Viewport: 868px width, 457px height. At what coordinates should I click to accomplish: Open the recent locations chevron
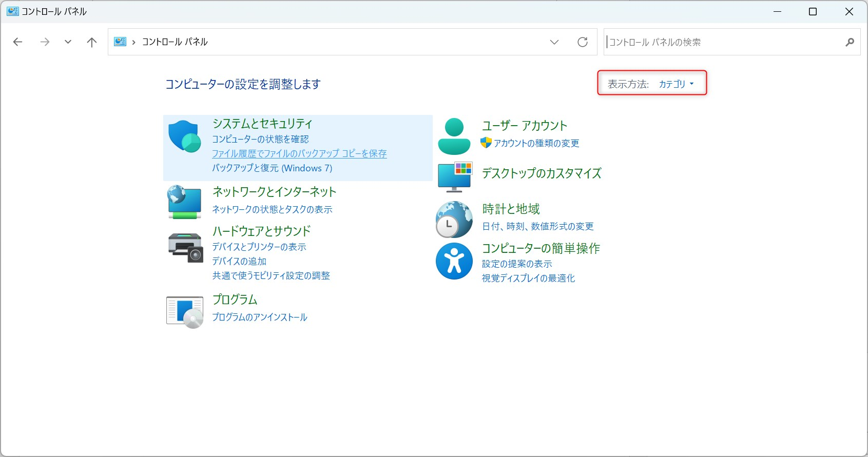[x=68, y=42]
